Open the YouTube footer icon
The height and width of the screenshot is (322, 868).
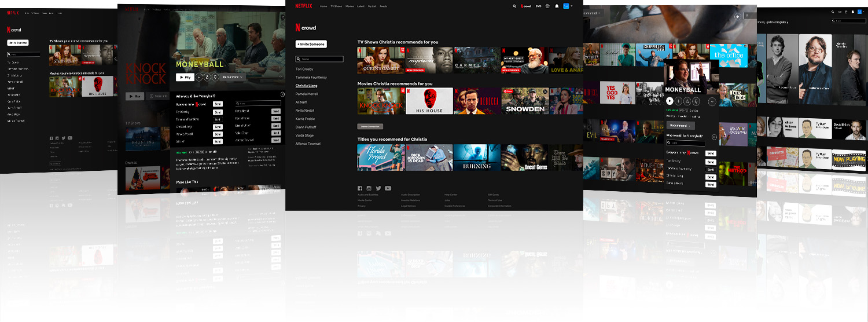[x=388, y=188]
